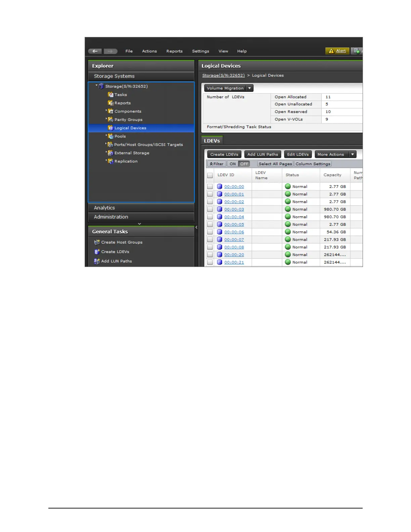Screen dimensions: 411x532
Task: Click the Create LDEVs button
Action: pos(224,154)
